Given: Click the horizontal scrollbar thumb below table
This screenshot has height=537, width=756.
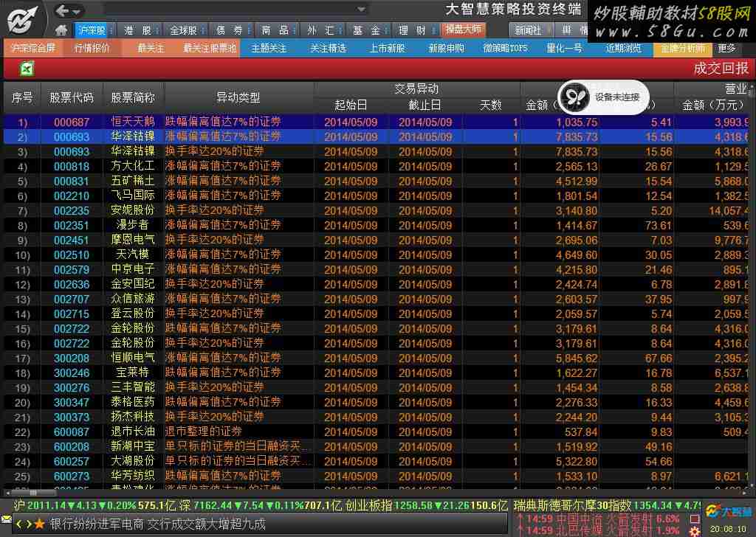Looking at the screenshot, I should [x=33, y=493].
